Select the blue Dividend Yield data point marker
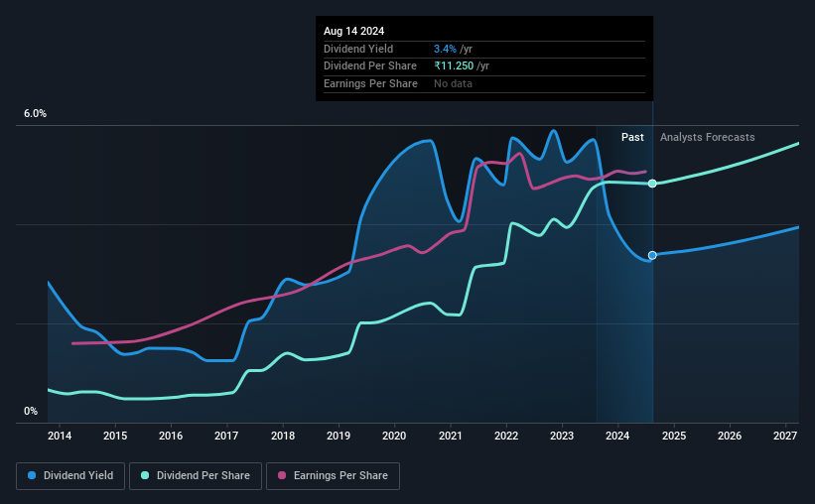815x504 pixels. [652, 255]
